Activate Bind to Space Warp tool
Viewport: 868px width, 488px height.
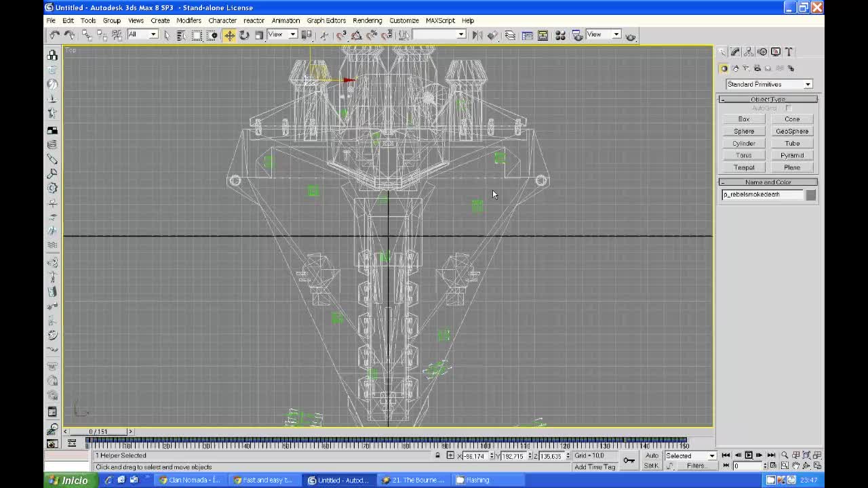pyautogui.click(x=117, y=35)
